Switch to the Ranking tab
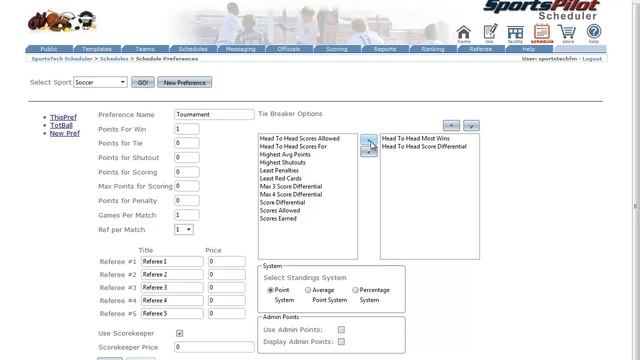This screenshot has height=360, width=640. 433,49
